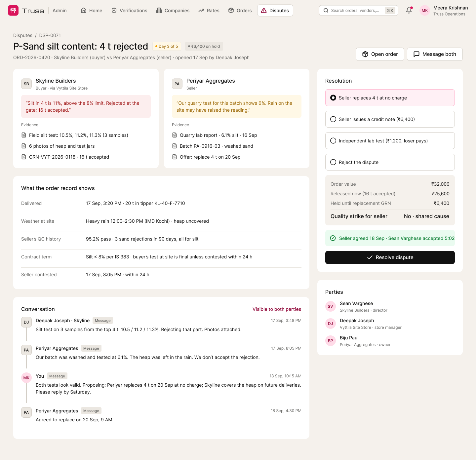Click the SB Skyline Builders avatar

(x=26, y=84)
